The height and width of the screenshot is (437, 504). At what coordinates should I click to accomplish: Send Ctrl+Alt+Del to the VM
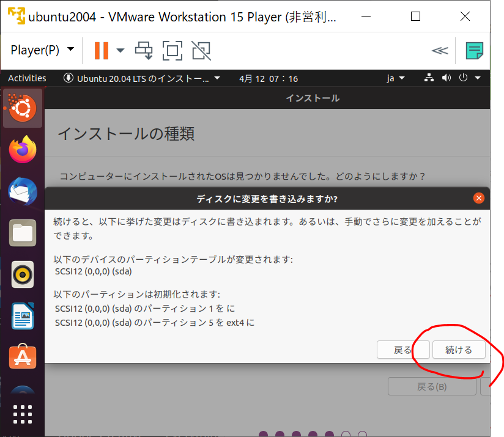point(144,50)
